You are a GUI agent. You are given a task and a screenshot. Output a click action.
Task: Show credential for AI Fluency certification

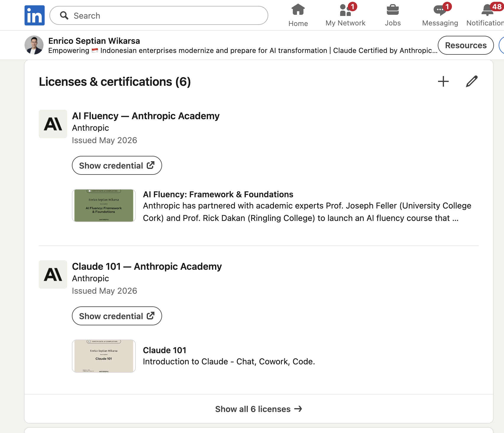117,165
